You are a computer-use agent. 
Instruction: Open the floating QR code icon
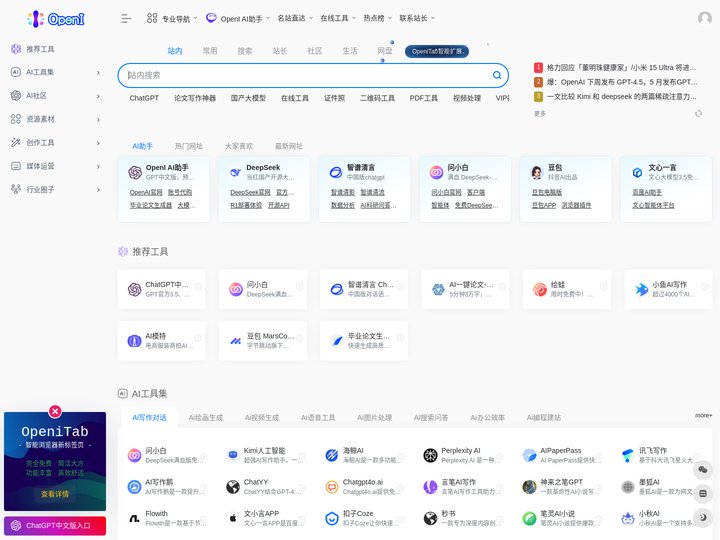point(703,493)
